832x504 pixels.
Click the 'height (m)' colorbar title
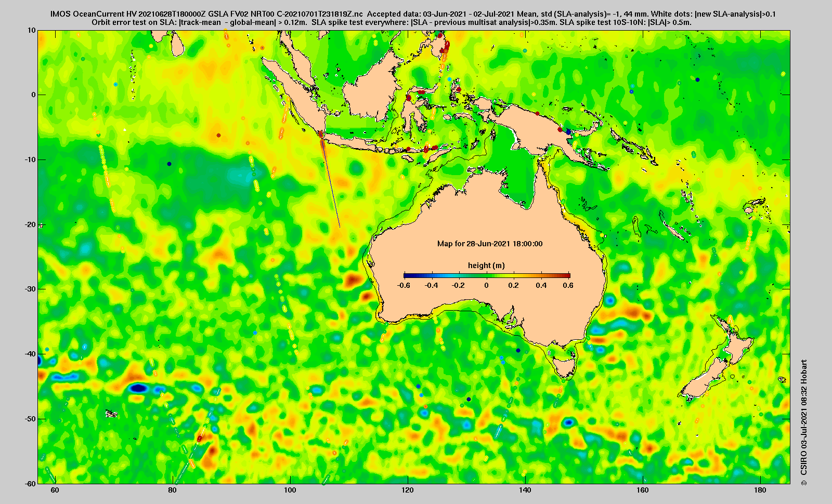pyautogui.click(x=486, y=266)
